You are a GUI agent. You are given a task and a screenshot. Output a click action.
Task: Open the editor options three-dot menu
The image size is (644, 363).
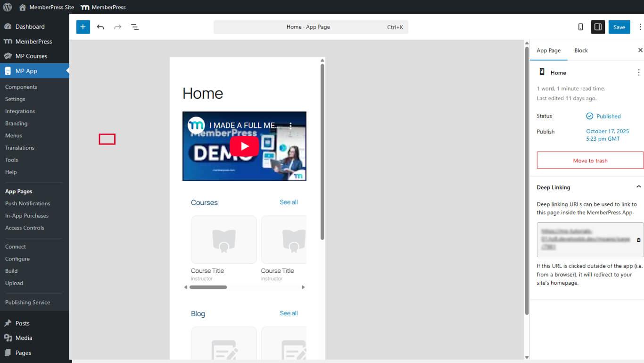click(640, 27)
